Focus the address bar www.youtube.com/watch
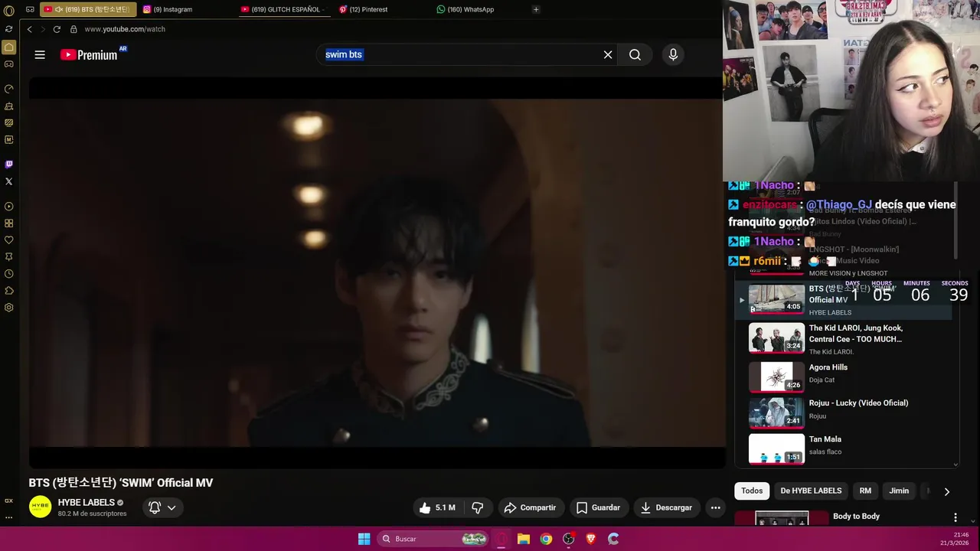 (x=125, y=29)
